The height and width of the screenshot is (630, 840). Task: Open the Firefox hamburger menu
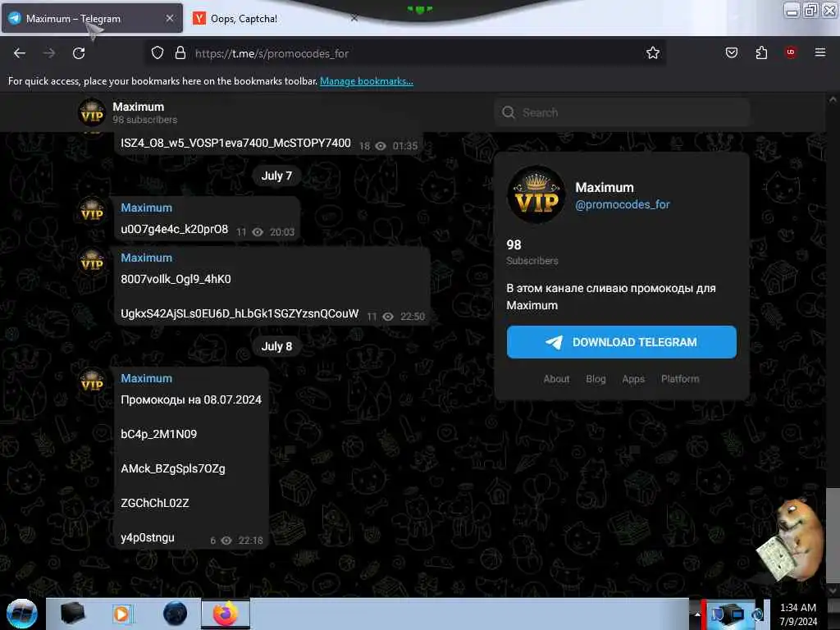819,52
